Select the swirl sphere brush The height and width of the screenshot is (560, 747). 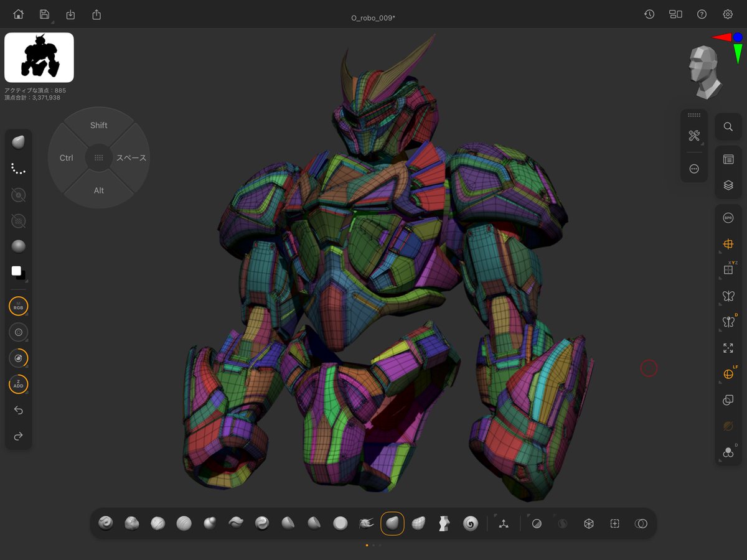click(x=262, y=523)
